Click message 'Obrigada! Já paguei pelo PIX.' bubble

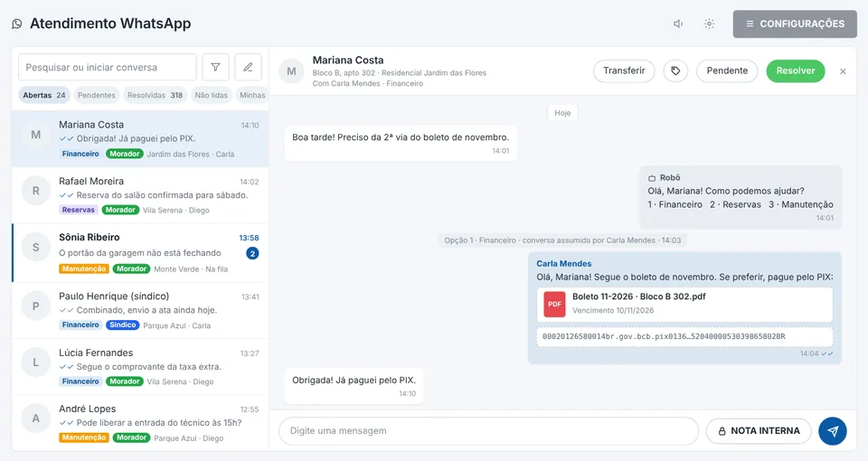(354, 386)
